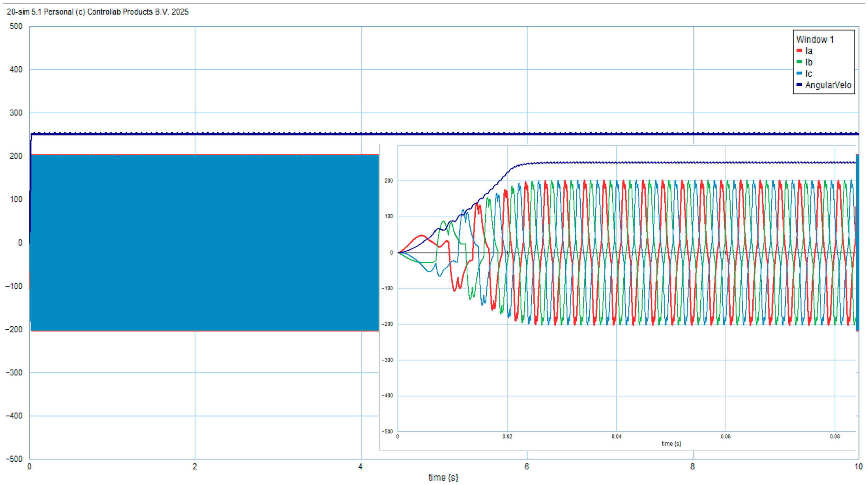Image resolution: width=868 pixels, height=485 pixels.
Task: Click the −500 tick on inset y-axis
Action: click(x=387, y=431)
